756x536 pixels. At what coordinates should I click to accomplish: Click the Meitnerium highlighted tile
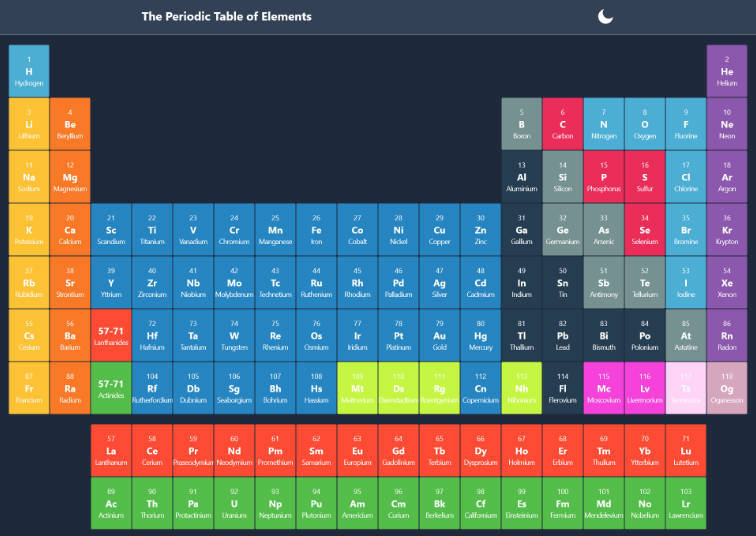[357, 388]
